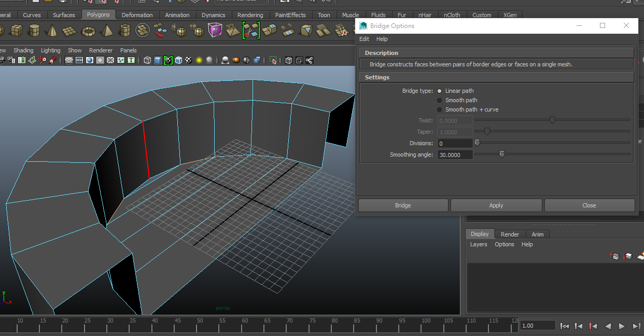Create a polygon cylinder using the shelf

[34, 30]
